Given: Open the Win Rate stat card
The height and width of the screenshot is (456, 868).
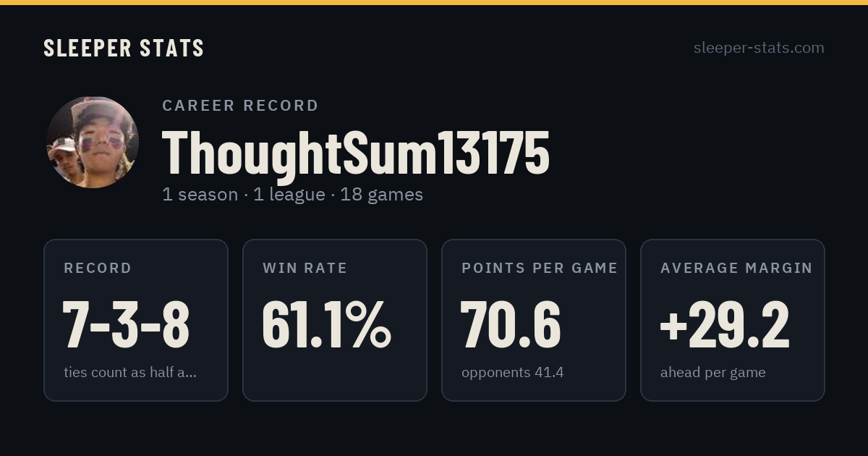Looking at the screenshot, I should pyautogui.click(x=335, y=320).
